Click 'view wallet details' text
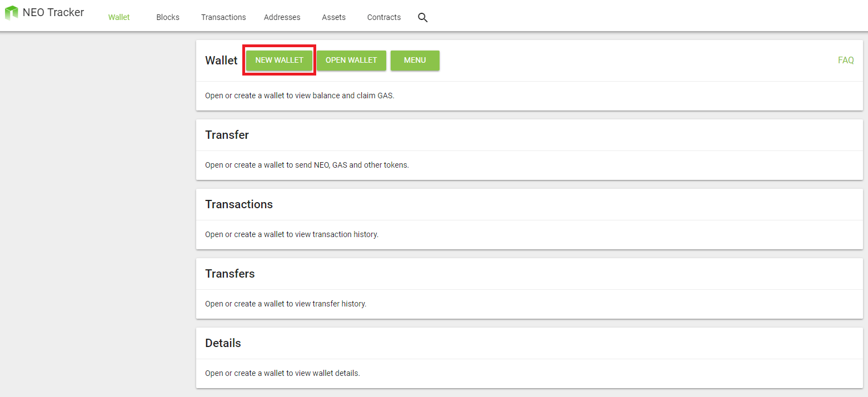Viewport: 868px width, 397px height. click(327, 373)
